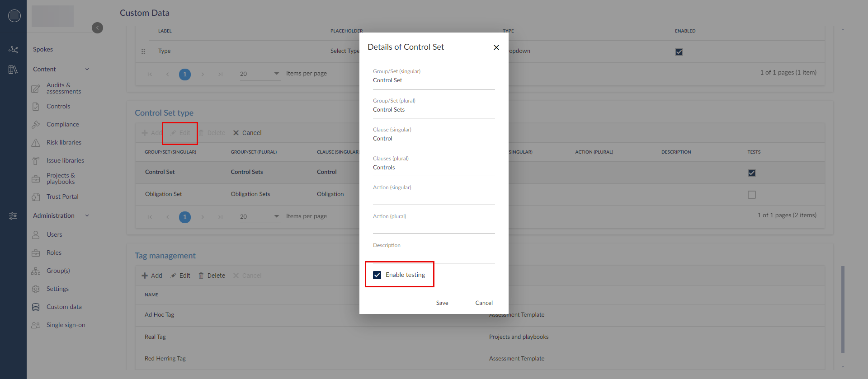Screen dimensions: 868x379
Task: Click the library books icon in left rail
Action: [x=13, y=70]
